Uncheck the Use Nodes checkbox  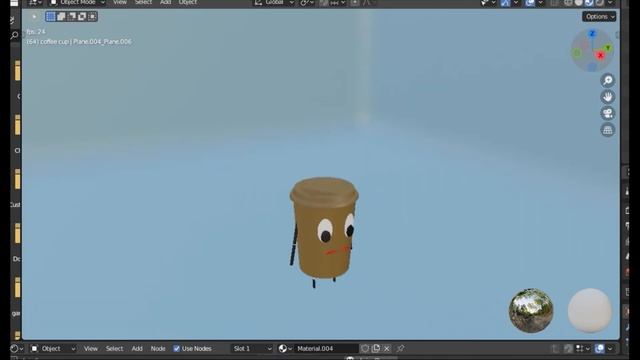[x=176, y=349]
